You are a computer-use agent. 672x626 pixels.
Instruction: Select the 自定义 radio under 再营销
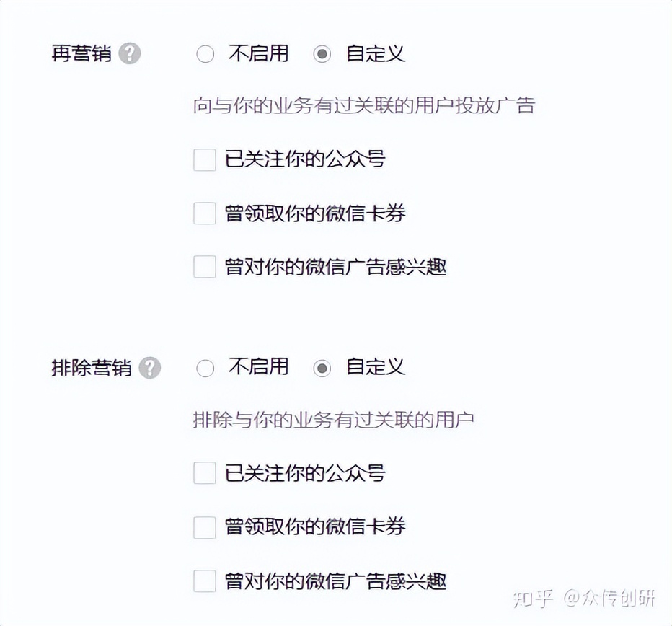coord(322,53)
